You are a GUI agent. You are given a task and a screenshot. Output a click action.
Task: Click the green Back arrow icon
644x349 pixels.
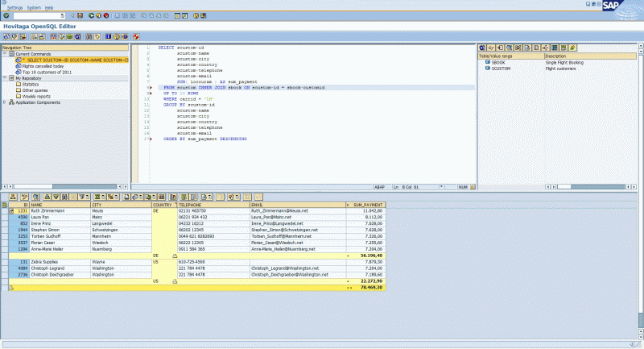(91, 15)
